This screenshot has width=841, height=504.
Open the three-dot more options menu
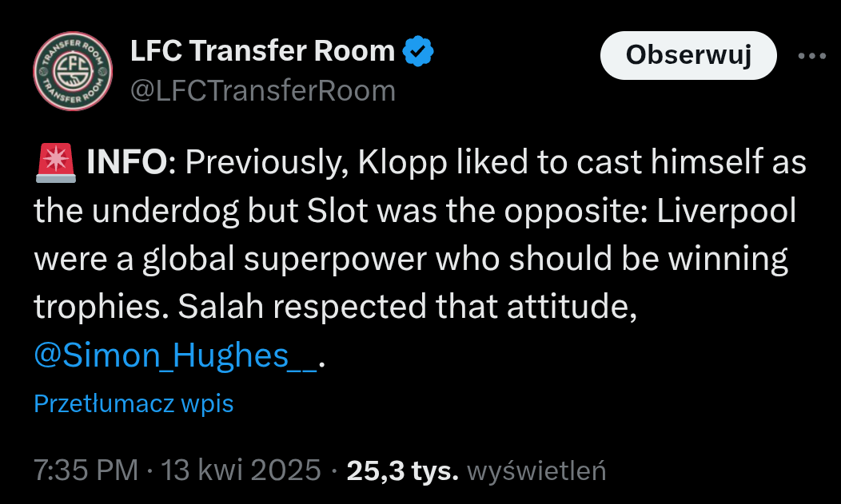812,56
